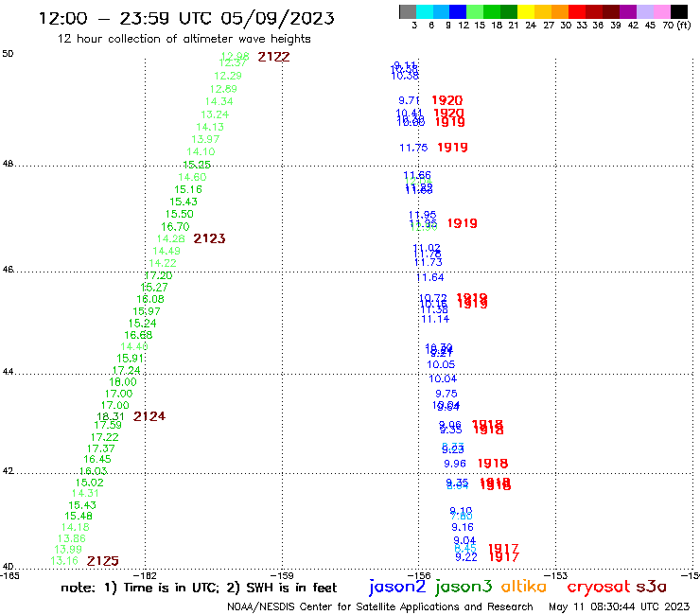This screenshot has width=700, height=615.
Task: Click the jason3 satellite legend label
Action: [464, 587]
